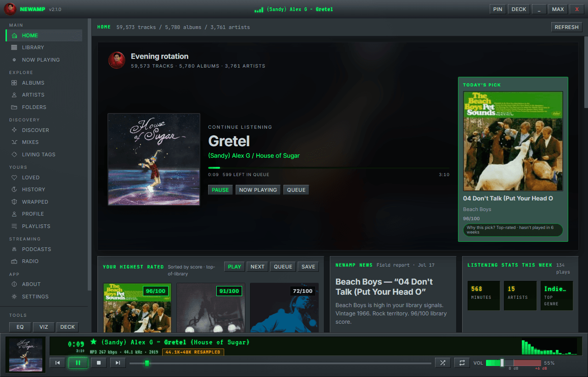This screenshot has height=377, width=588.
Task: Pause playback in the transport bar
Action: click(x=78, y=363)
